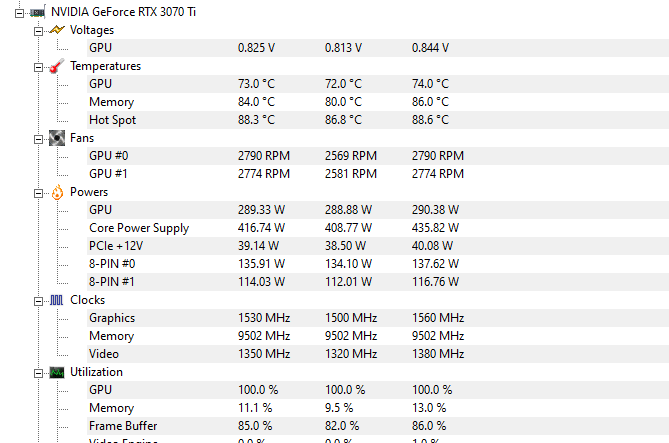Select the GPU #1 fan row

[378, 174]
